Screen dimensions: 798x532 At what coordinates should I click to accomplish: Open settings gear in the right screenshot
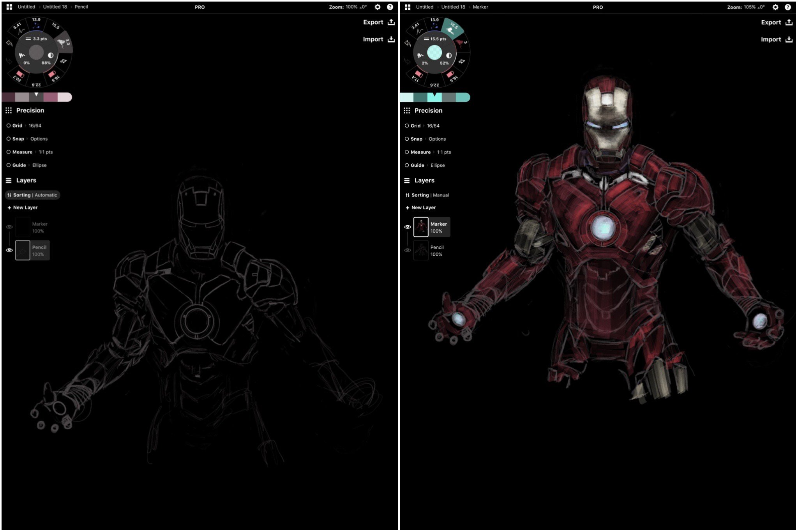(x=775, y=7)
